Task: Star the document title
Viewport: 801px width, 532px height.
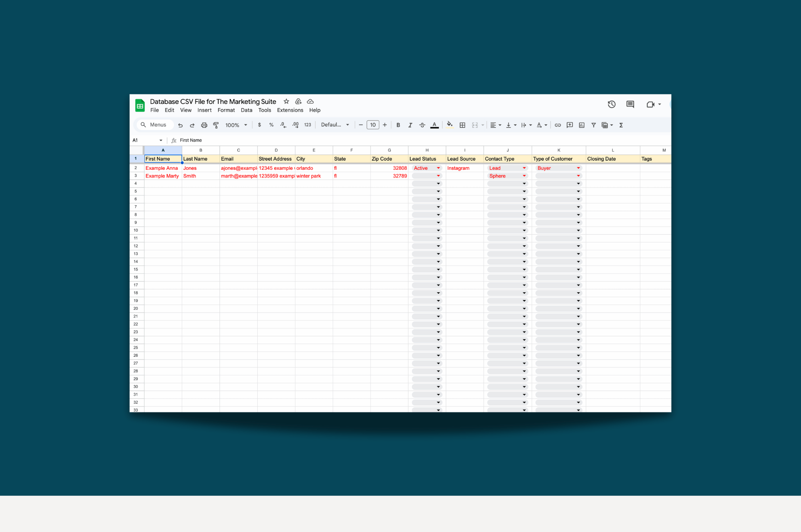Action: (x=286, y=102)
